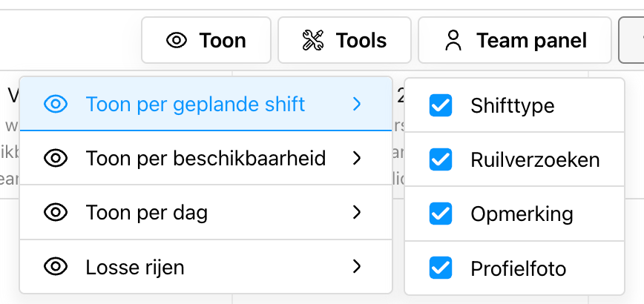Image resolution: width=644 pixels, height=304 pixels.
Task: Click eye icon beside Toon per dag
Action: 56,213
